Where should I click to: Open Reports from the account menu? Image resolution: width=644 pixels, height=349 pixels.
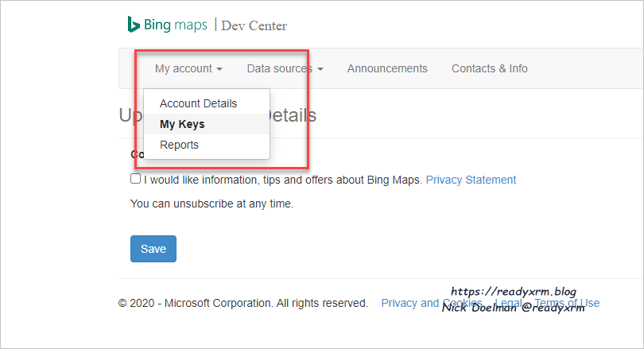[179, 145]
